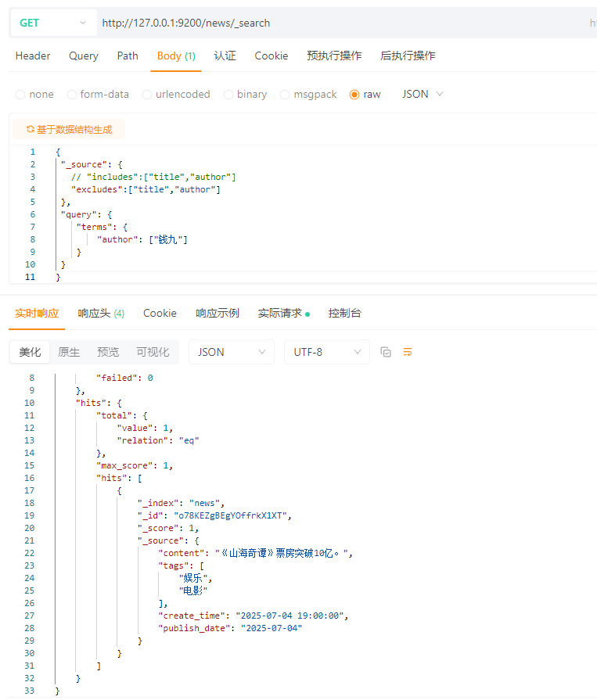The image size is (597, 700).
Task: Click the request URL field
Action: [340, 23]
